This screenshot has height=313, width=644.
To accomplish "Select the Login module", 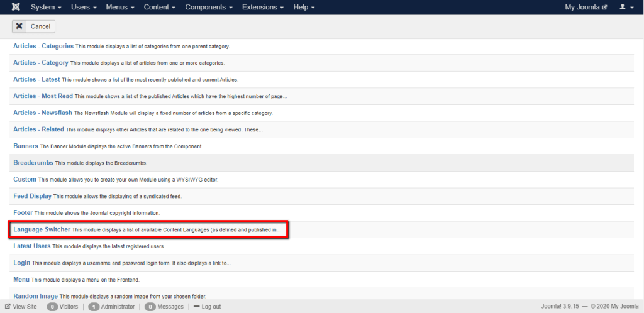I will point(22,263).
